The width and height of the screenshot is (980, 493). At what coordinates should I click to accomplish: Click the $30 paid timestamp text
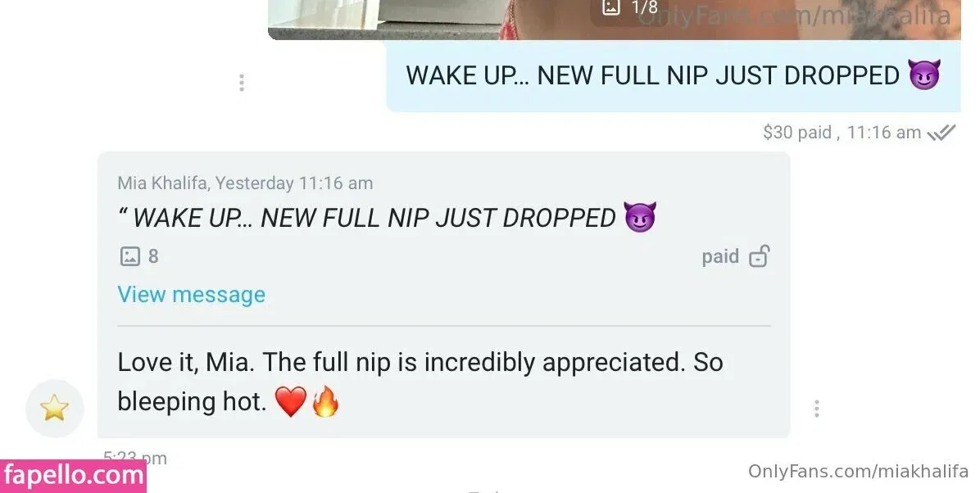pyautogui.click(x=842, y=133)
